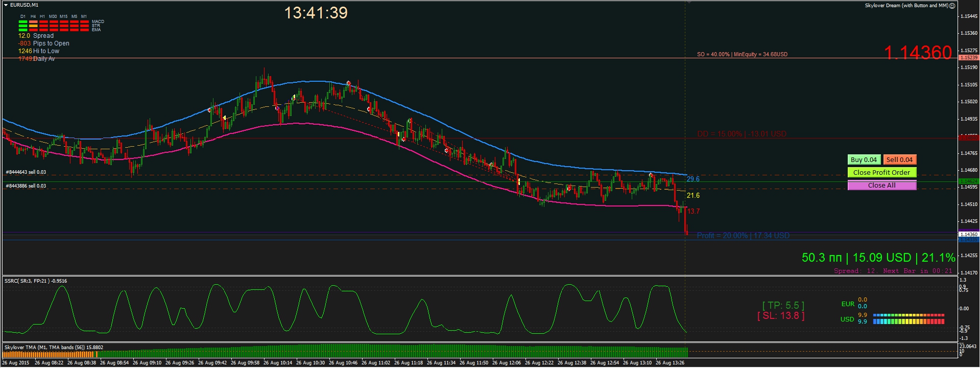The width and height of the screenshot is (980, 368).
Task: Click the H4 timeframe label
Action: [33, 16]
